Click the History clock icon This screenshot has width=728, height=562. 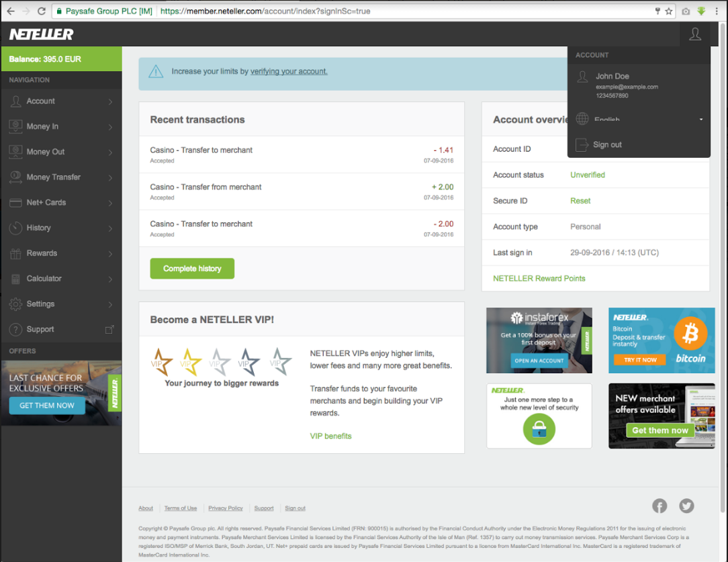tap(16, 228)
